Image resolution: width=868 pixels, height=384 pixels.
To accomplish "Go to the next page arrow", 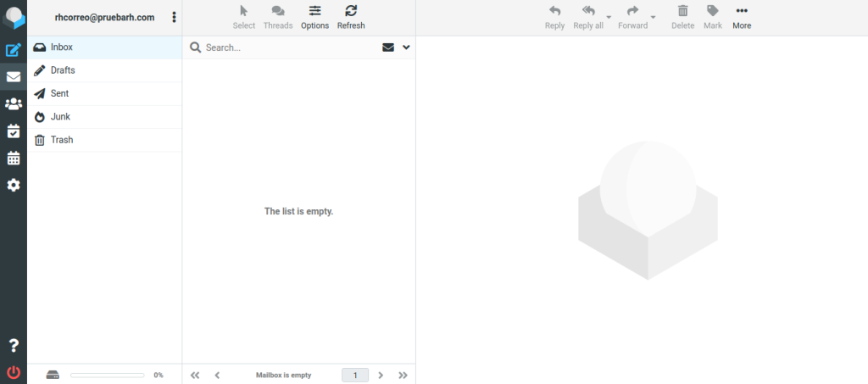I will (x=381, y=375).
